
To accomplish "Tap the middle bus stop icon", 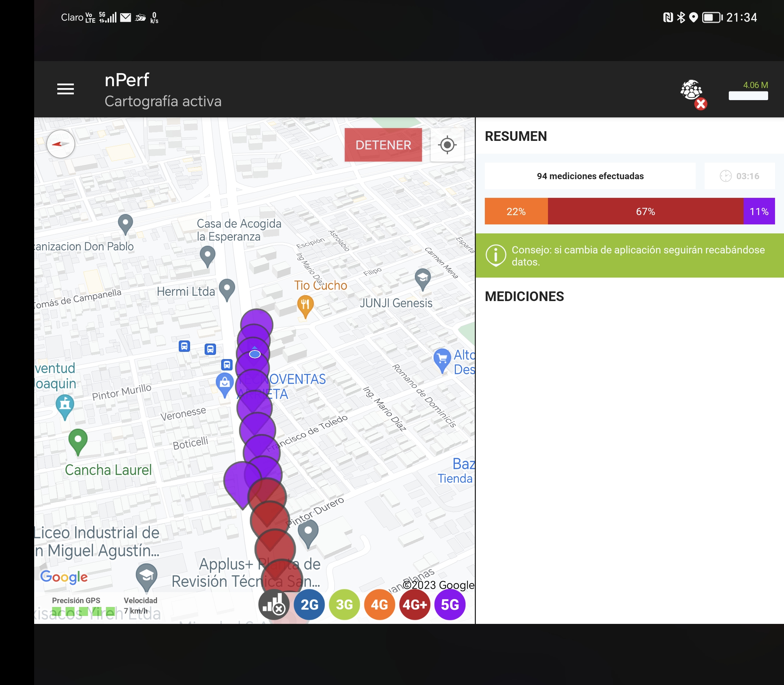I will click(210, 349).
